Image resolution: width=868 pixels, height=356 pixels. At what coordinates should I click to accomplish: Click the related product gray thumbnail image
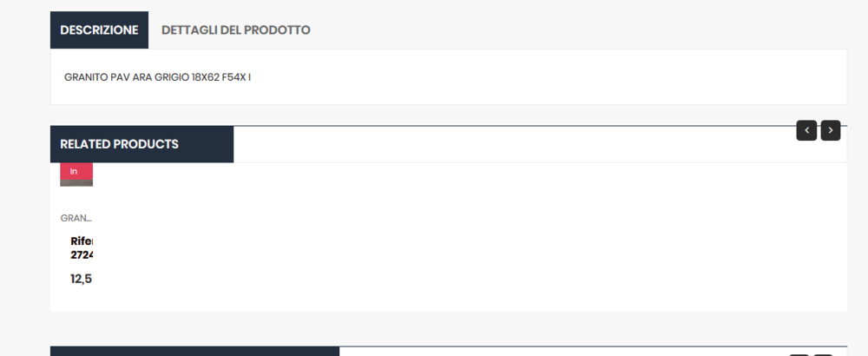click(x=76, y=183)
